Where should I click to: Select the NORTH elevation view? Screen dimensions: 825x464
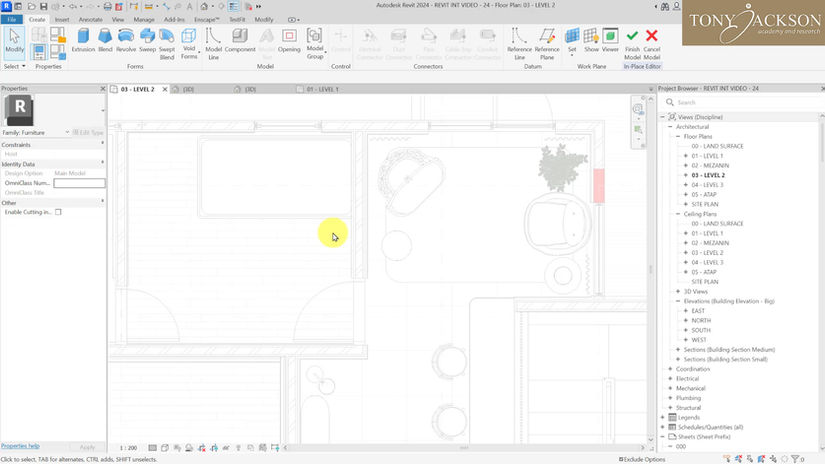pyautogui.click(x=701, y=320)
